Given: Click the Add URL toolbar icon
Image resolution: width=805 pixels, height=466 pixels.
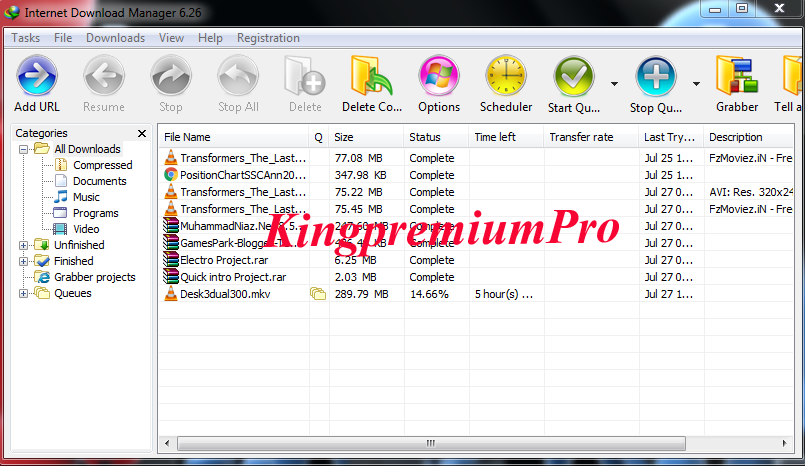Looking at the screenshot, I should (x=36, y=76).
